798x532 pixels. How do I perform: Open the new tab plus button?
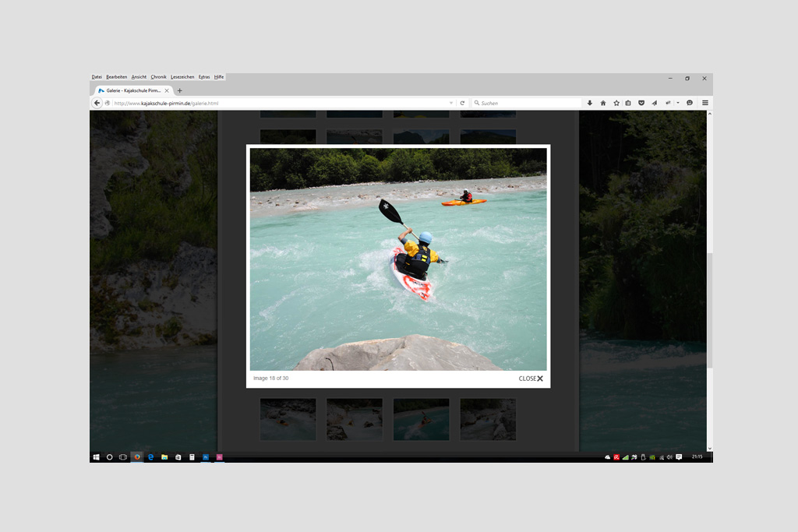click(180, 90)
